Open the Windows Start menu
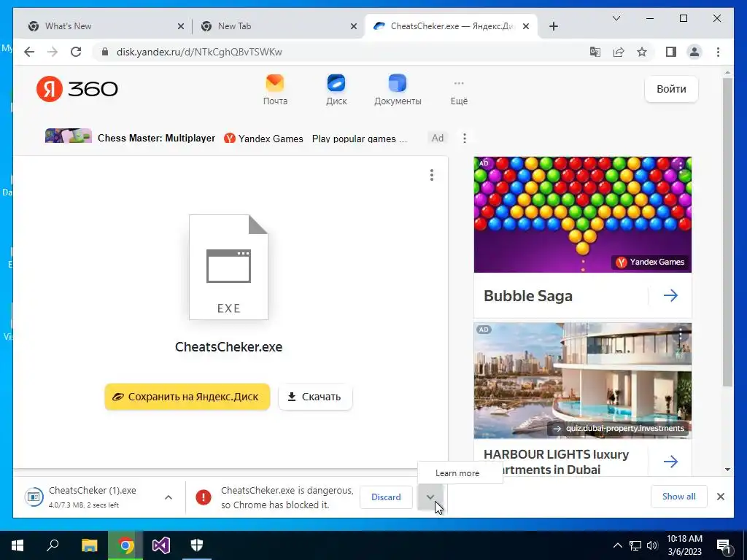 (18, 545)
